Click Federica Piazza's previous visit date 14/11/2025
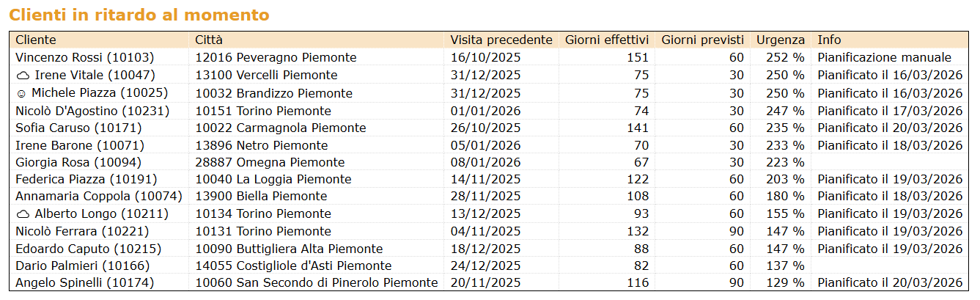Viewport: 980px width, 300px height. (485, 179)
